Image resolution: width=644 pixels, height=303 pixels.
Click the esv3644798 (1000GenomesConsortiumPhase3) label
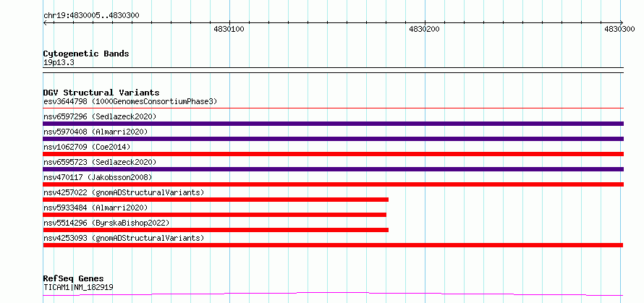click(130, 101)
